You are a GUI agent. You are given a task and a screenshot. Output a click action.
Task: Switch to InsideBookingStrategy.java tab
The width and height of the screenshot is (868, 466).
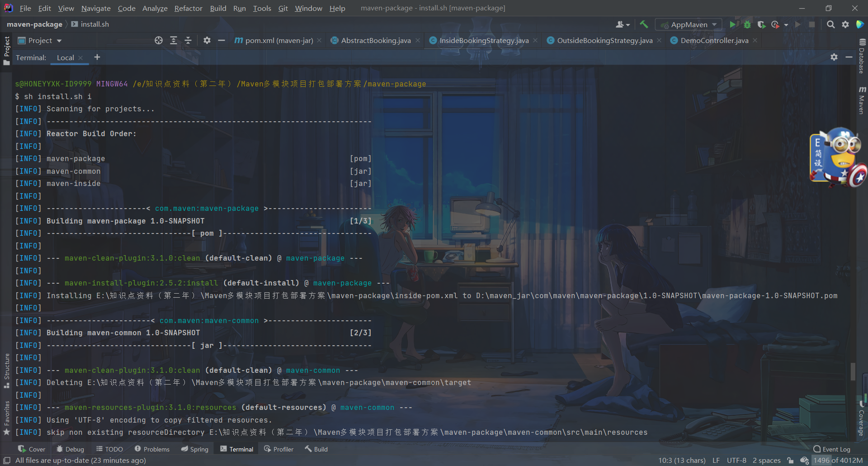484,40
